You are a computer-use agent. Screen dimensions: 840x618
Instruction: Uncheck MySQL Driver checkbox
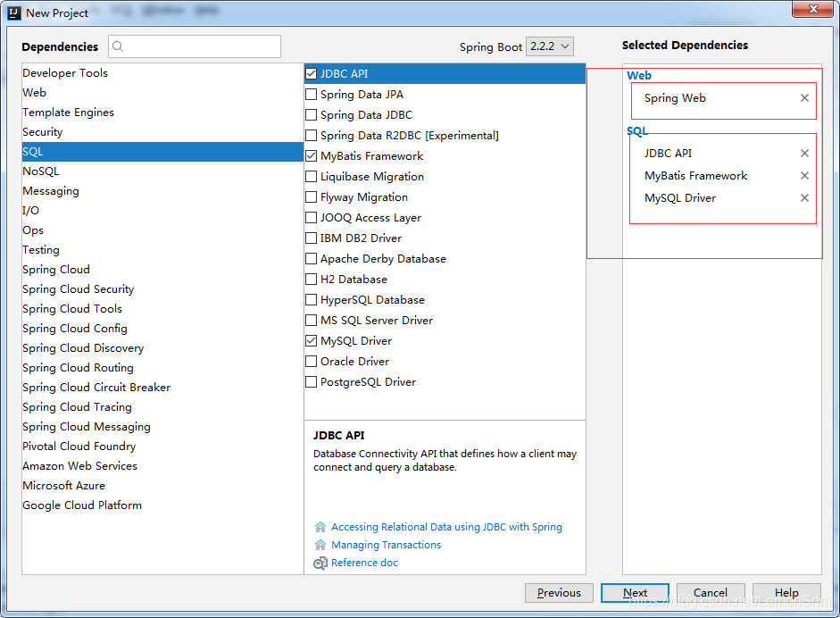pos(311,341)
